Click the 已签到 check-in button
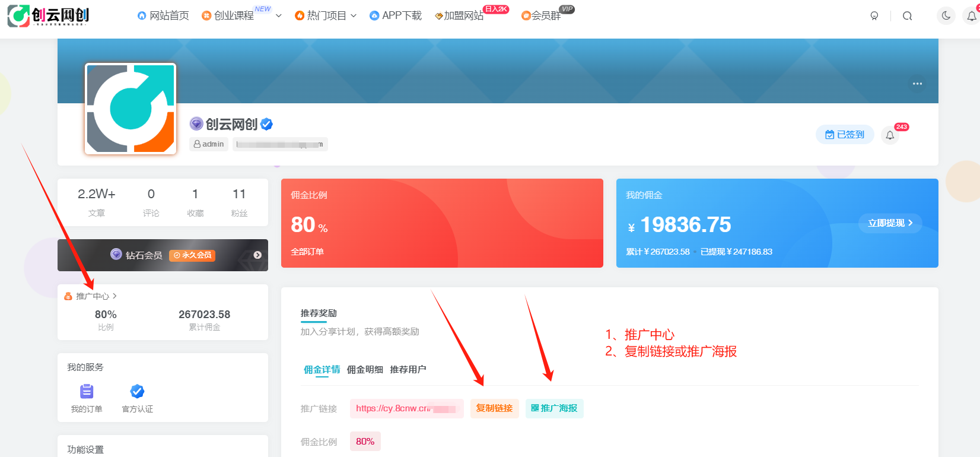 [845, 135]
